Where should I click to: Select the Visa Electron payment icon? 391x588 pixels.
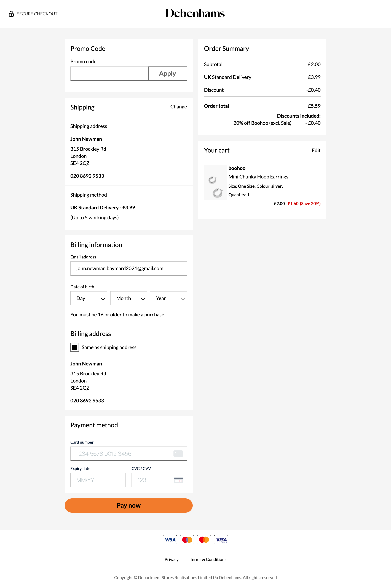(x=221, y=539)
